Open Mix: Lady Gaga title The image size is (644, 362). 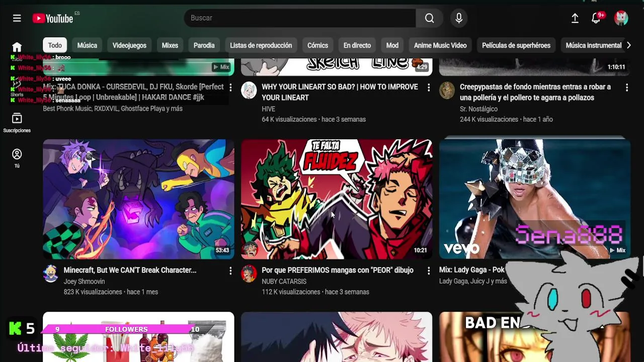click(x=472, y=270)
